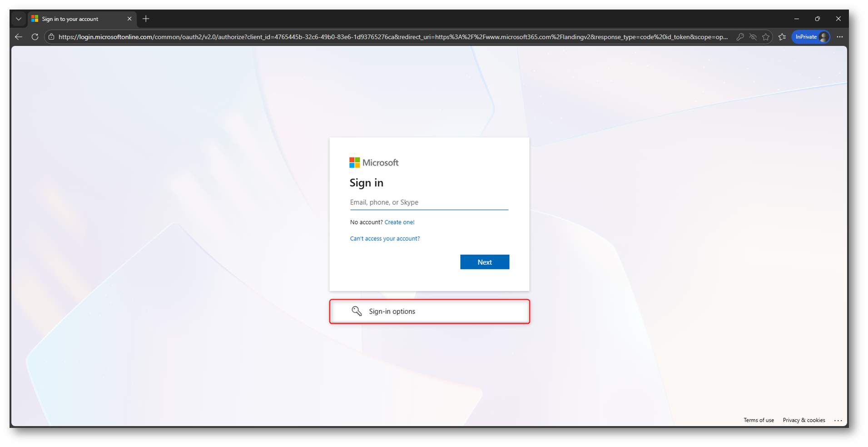The width and height of the screenshot is (868, 447).
Task: Open Sign-in options
Action: click(430, 311)
